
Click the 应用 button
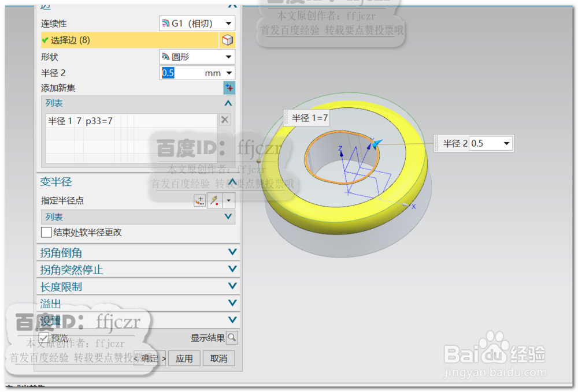coord(184,359)
